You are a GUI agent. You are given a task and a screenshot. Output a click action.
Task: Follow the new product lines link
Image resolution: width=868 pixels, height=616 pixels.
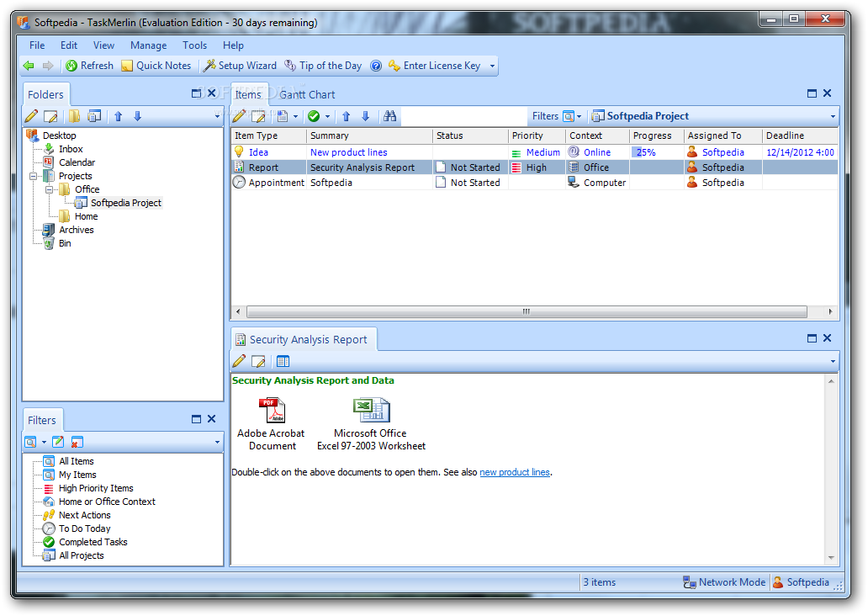tap(514, 473)
